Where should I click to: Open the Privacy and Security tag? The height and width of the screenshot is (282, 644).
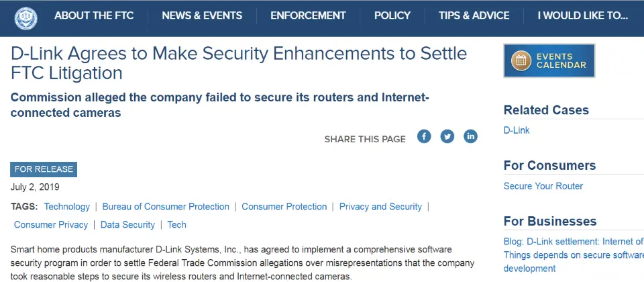pos(380,207)
